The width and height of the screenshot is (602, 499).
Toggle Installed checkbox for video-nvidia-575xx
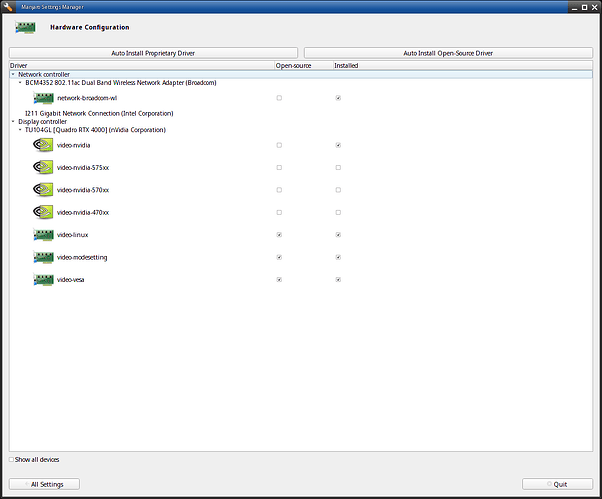[338, 167]
